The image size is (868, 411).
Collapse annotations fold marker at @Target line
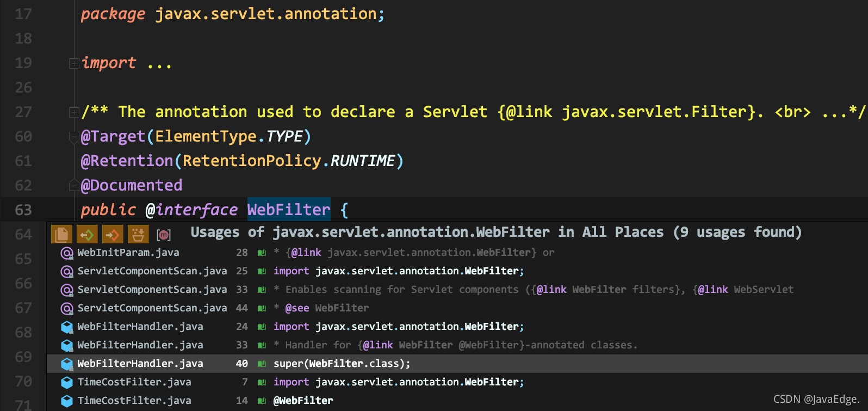pos(74,137)
